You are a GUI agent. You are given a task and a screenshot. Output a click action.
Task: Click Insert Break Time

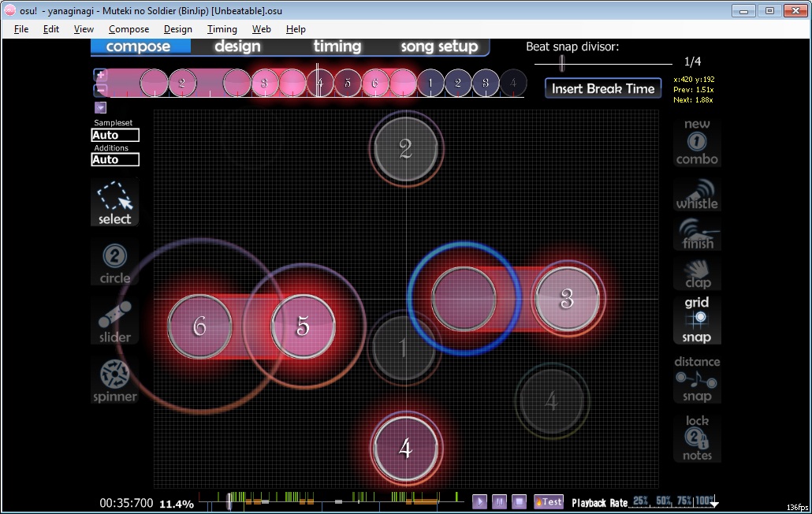coord(603,88)
